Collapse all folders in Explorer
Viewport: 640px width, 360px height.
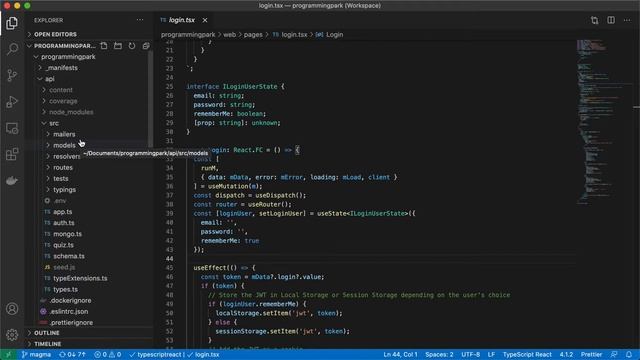click(x=146, y=46)
